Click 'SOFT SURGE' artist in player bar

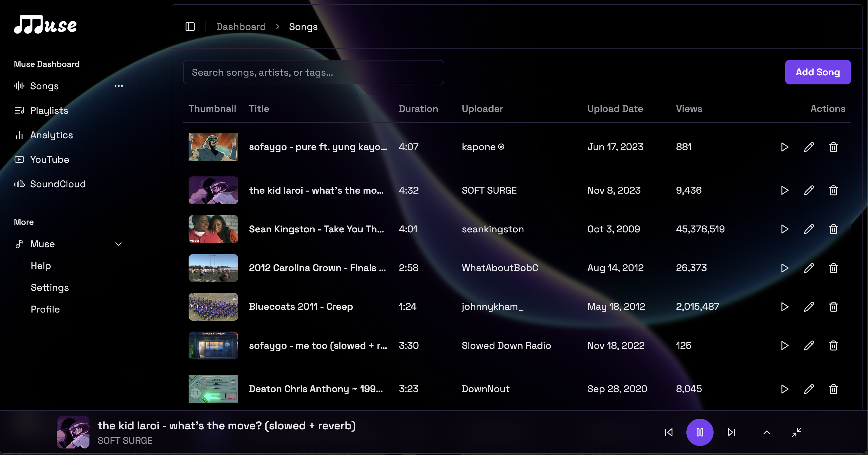coord(125,440)
